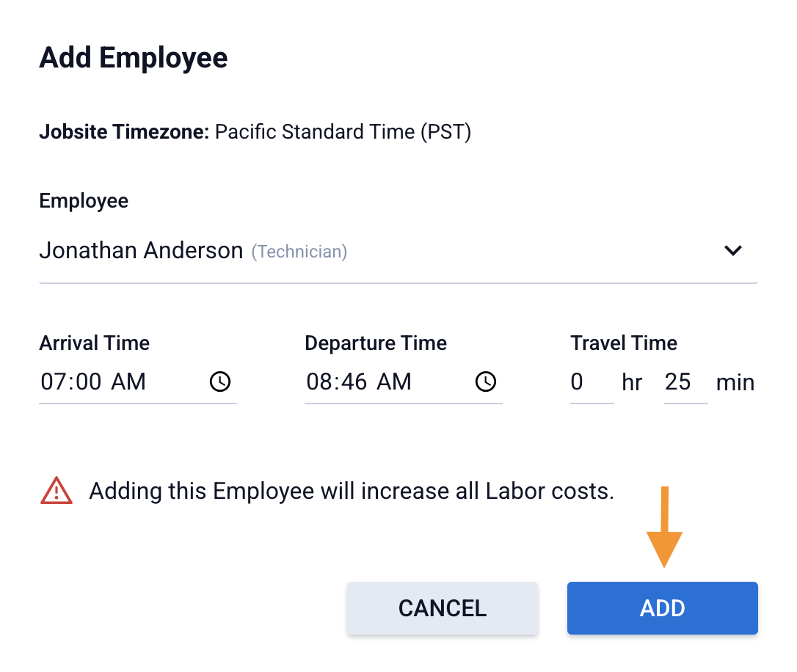Expand the Employee dropdown chevron
The image size is (797, 672).
(733, 251)
